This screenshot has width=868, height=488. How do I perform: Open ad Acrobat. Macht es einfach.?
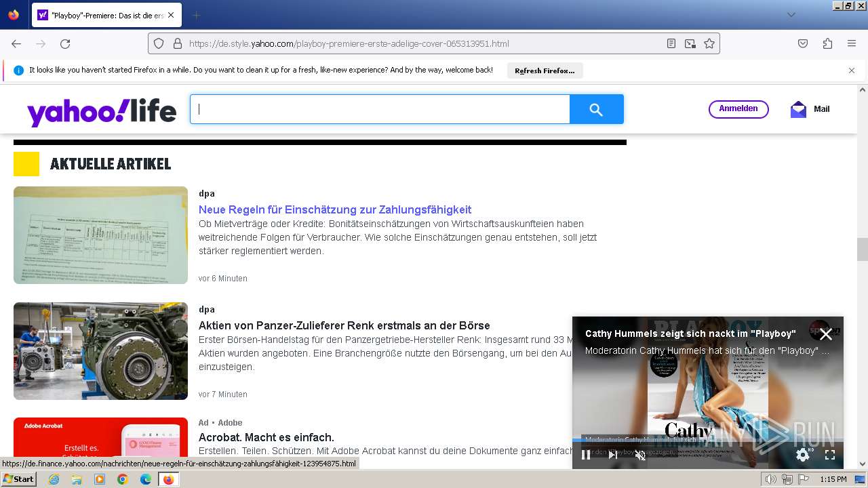coord(267,437)
